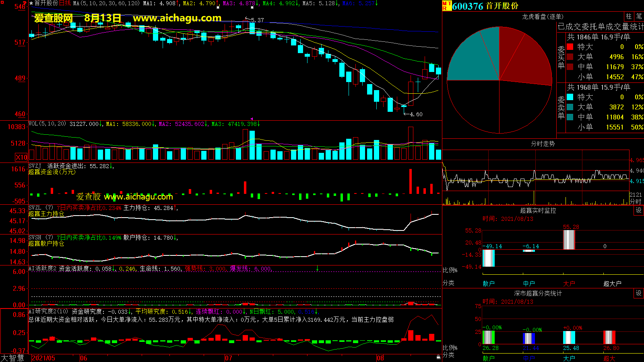Click the red question mark help icon

click(x=25, y=4)
